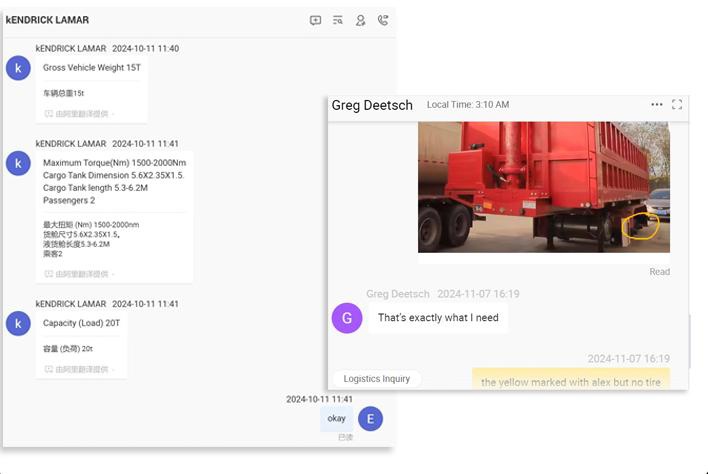708x474 pixels.
Task: Expand Greg Deetsch chat to fullscreen
Action: tap(677, 104)
